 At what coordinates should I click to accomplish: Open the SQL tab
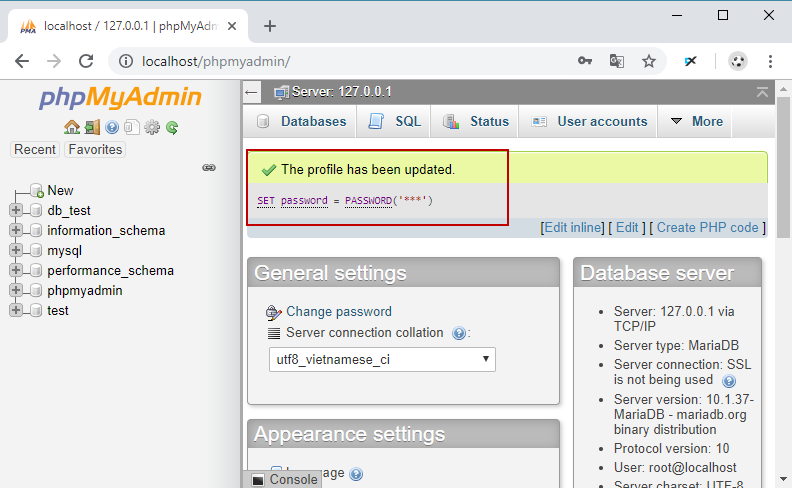pyautogui.click(x=394, y=121)
